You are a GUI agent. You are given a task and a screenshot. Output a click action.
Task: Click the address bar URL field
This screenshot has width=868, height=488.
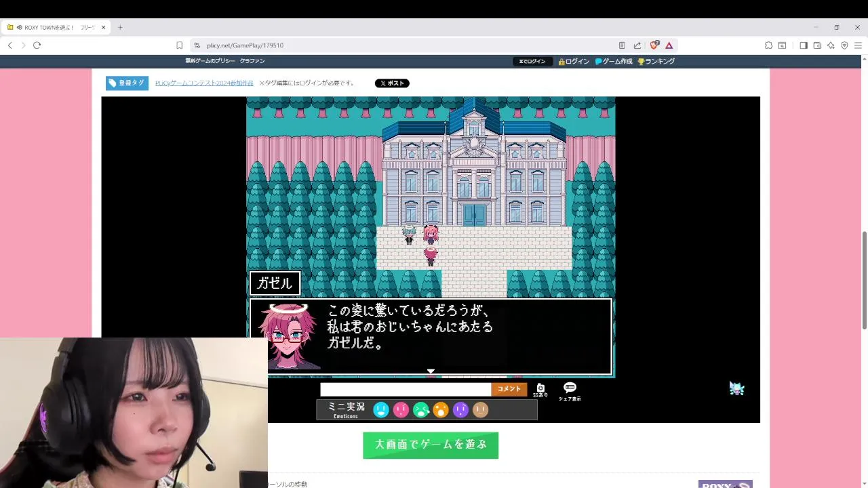[407, 45]
